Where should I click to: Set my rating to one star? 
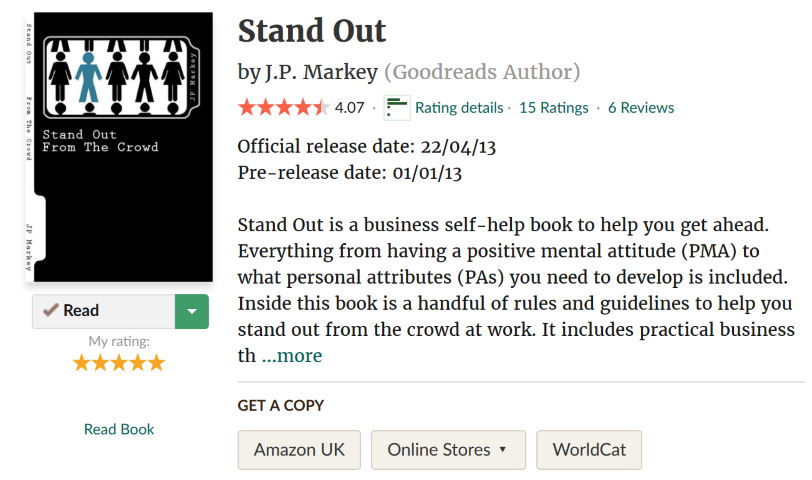click(81, 363)
